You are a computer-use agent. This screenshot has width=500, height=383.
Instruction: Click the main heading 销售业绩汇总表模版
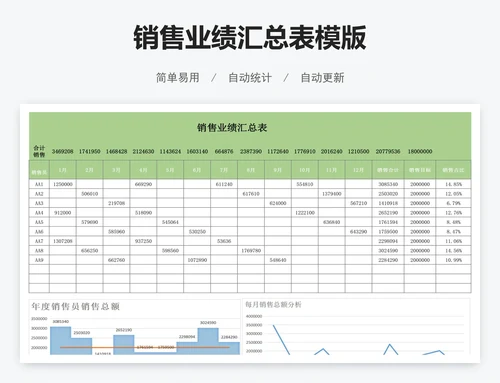tap(250, 38)
